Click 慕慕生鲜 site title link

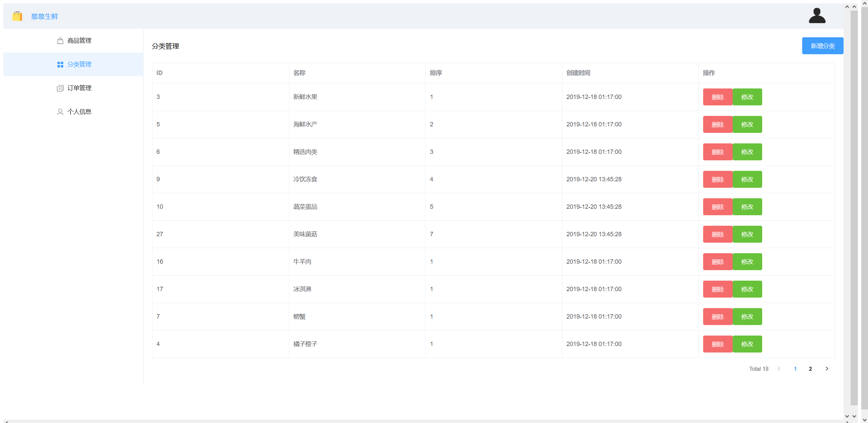coord(44,16)
